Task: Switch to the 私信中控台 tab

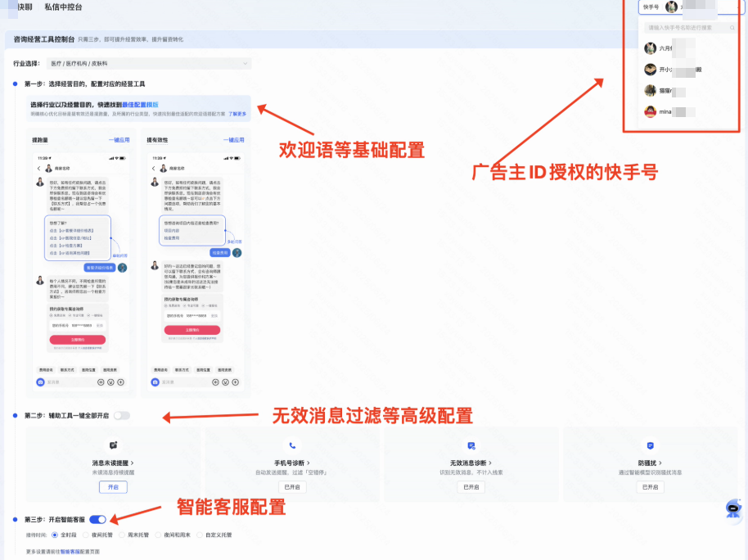Action: coord(63,7)
